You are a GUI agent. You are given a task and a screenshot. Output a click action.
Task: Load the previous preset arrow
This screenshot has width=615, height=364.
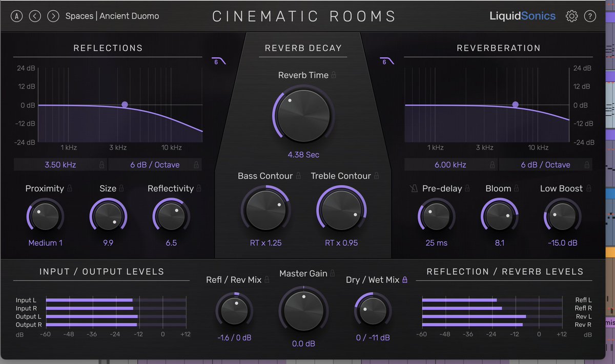click(35, 16)
